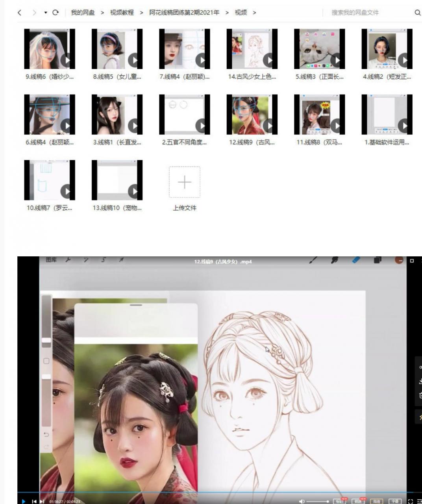
Task: Select the blue eraser tool
Action: point(356,260)
